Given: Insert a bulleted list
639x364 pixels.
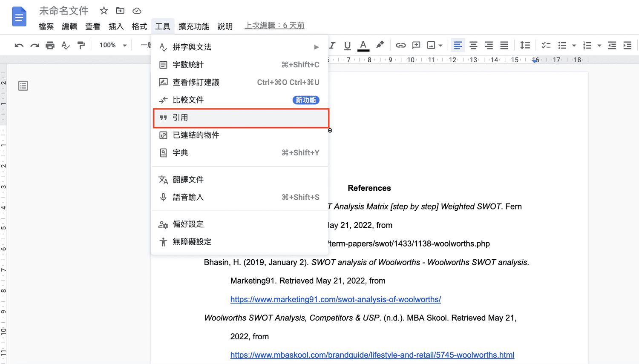Looking at the screenshot, I should click(562, 45).
